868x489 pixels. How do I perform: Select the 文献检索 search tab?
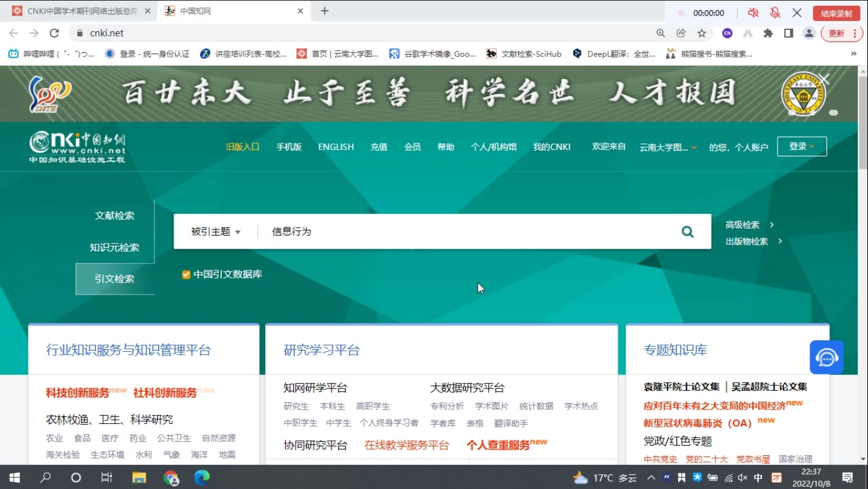[x=115, y=216]
